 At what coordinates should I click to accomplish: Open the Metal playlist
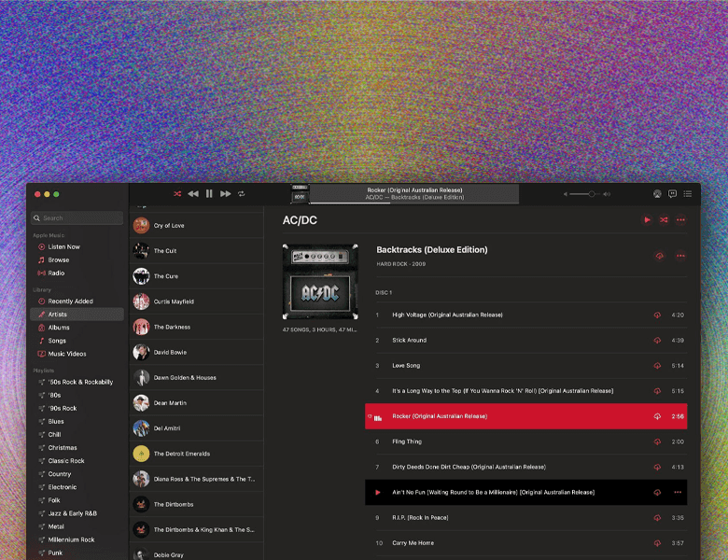pos(58,526)
